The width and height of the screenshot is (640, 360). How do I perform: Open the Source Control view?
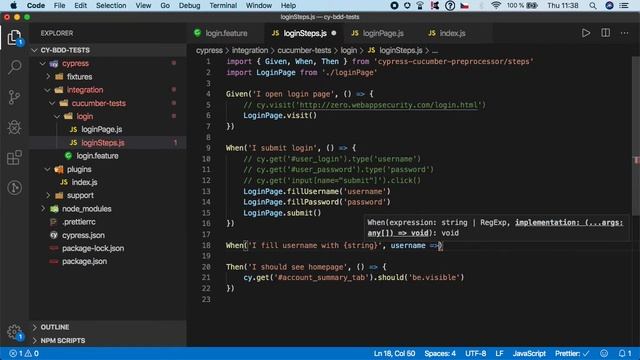coord(14,97)
